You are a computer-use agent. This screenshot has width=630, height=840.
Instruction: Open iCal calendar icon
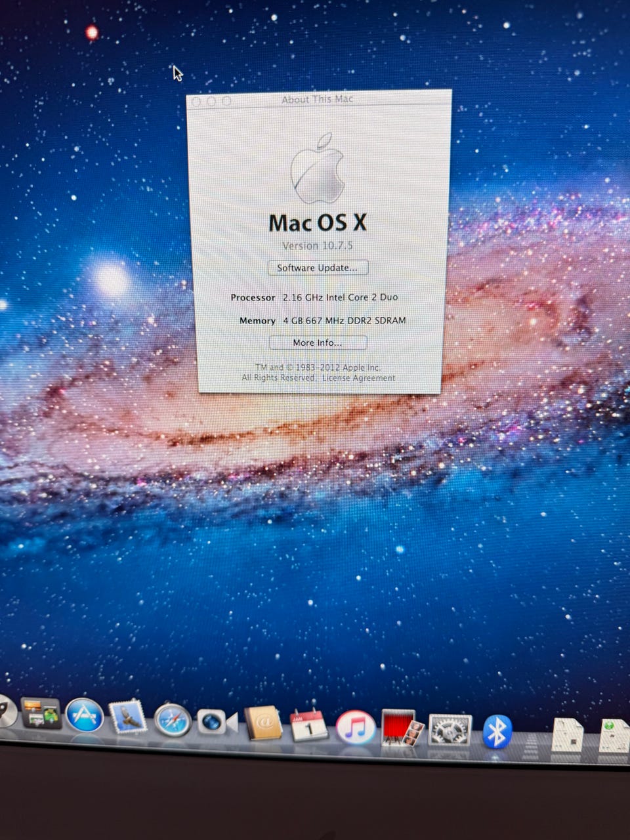pos(308,725)
